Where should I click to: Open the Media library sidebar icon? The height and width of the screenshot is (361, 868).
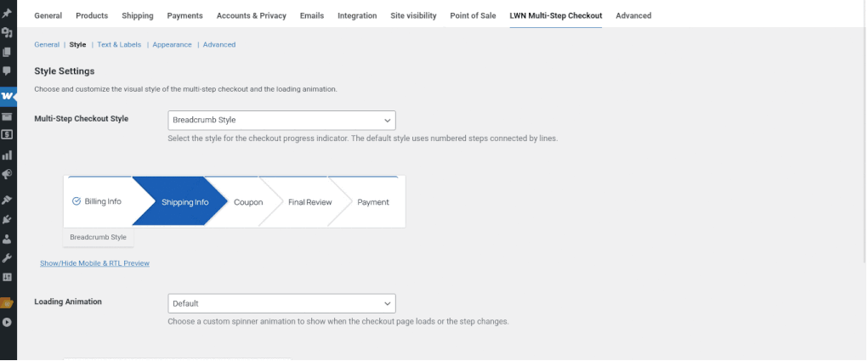pyautogui.click(x=7, y=33)
